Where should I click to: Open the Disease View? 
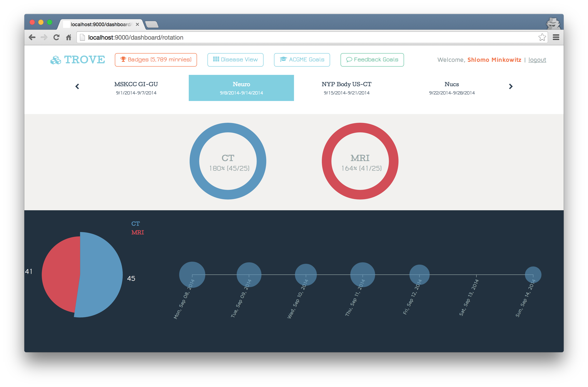pos(235,60)
